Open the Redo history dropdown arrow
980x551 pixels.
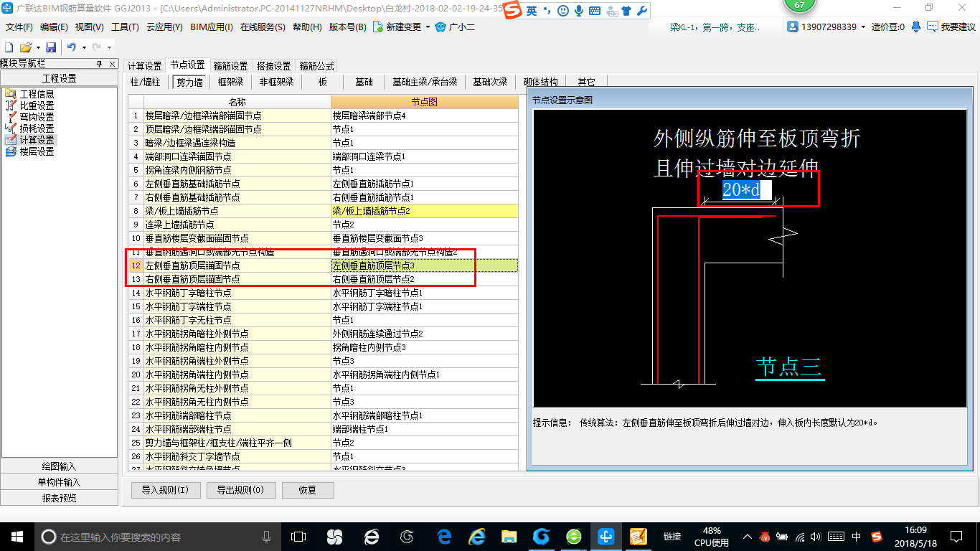click(109, 47)
